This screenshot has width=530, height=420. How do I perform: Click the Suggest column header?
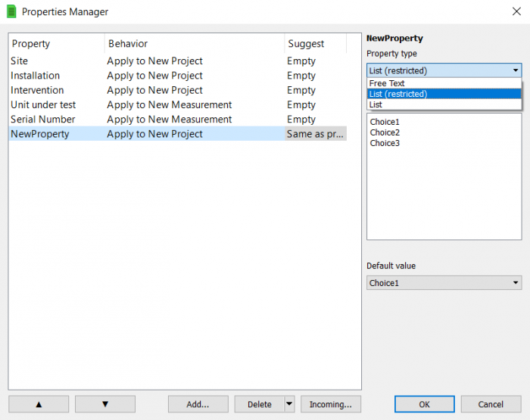[x=316, y=44]
